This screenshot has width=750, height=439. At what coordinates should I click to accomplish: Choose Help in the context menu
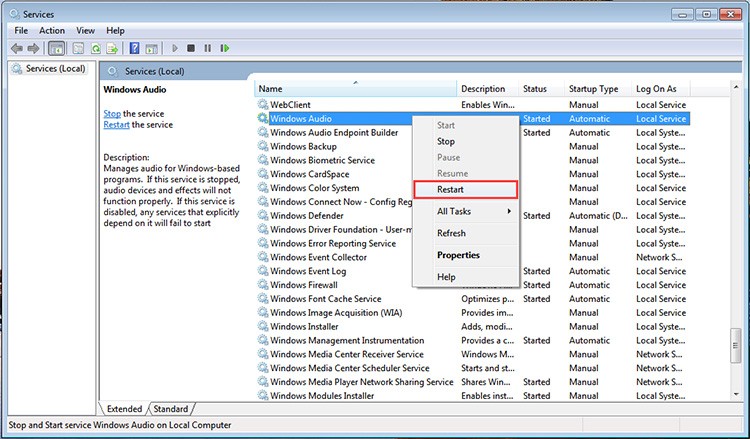[x=465, y=277]
